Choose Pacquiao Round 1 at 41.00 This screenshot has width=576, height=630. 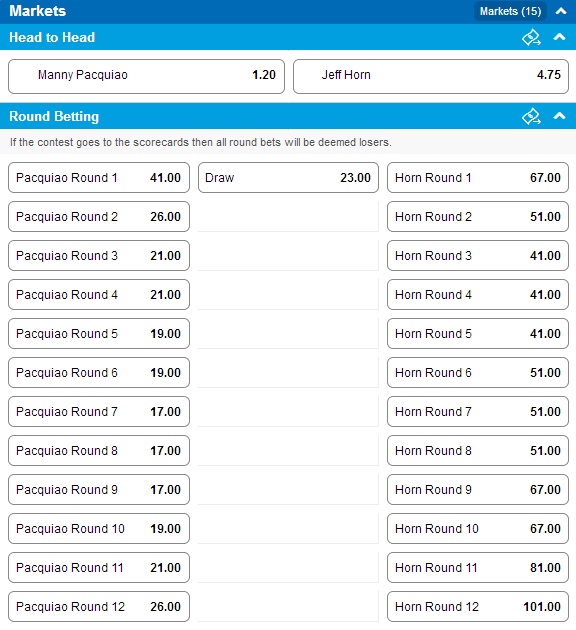[99, 178]
